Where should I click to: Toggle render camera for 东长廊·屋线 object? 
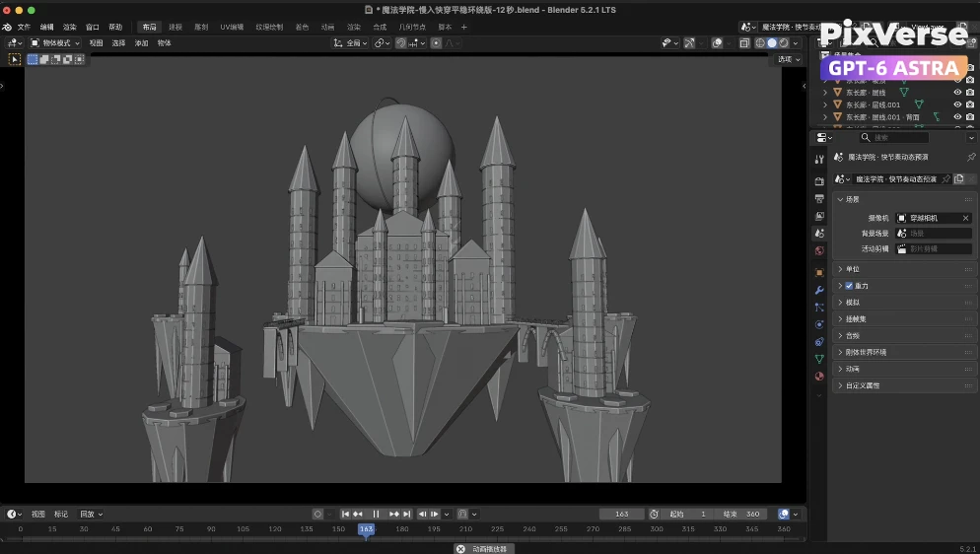point(969,92)
